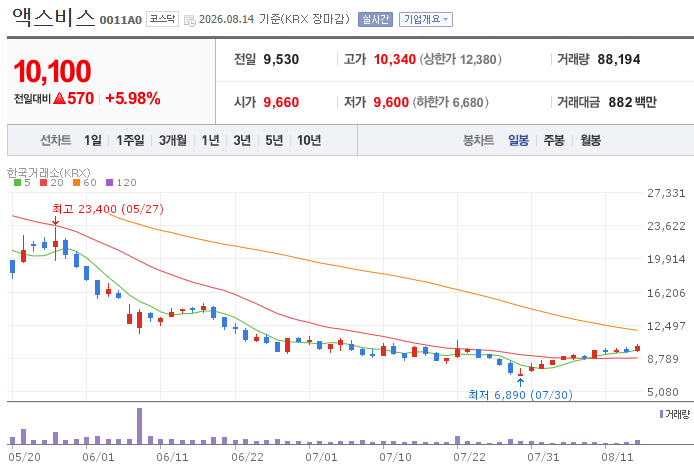
Task: Switch to 월봉 monthly candle chart
Action: point(590,140)
